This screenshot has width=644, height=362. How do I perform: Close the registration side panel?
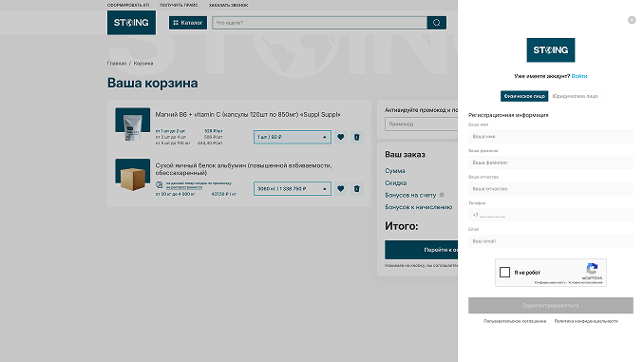click(632, 20)
